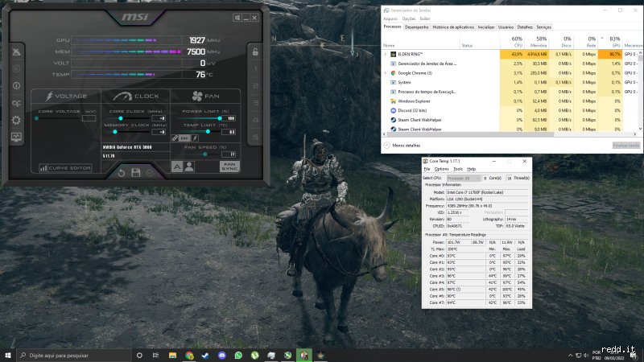Open WhatsApp from the taskbar

tap(238, 356)
